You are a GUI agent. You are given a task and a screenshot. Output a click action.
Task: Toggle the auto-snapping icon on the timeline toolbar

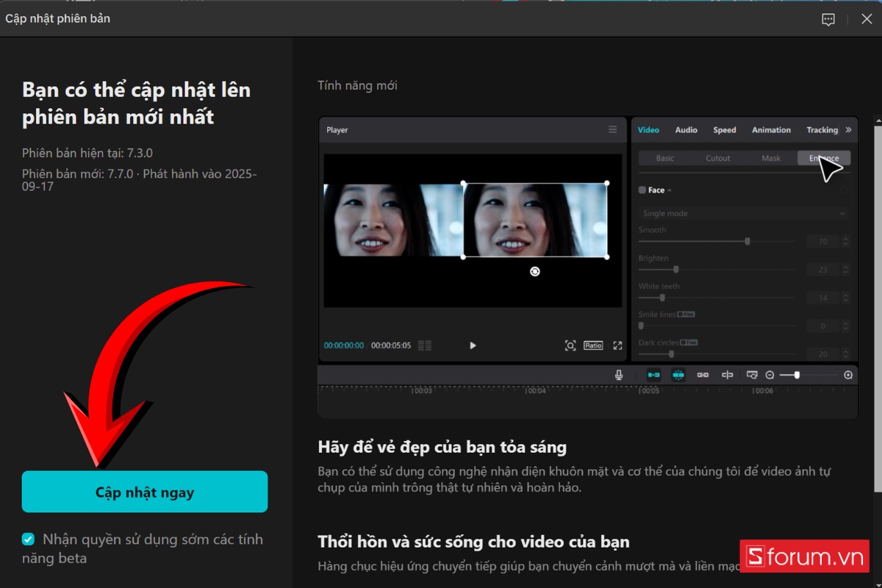[678, 375]
